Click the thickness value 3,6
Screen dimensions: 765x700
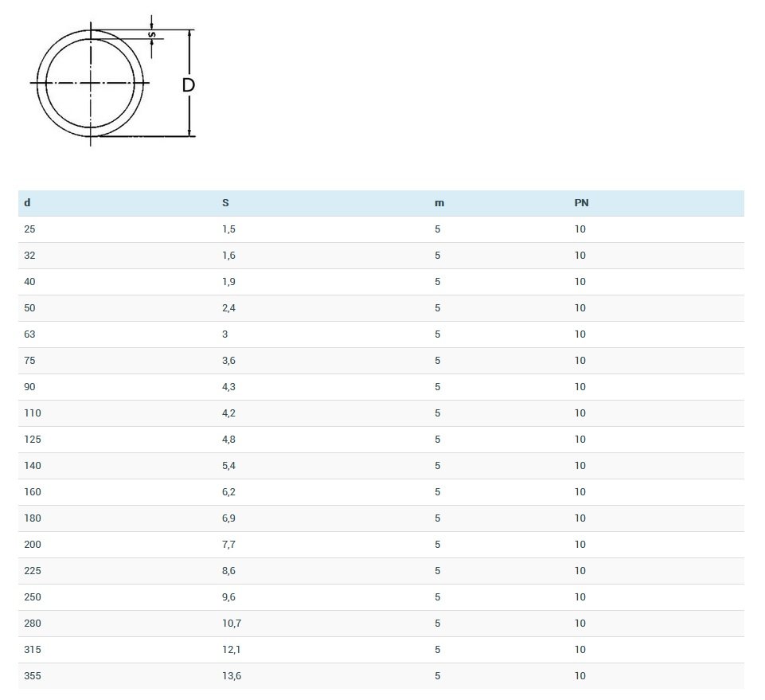[x=228, y=361]
